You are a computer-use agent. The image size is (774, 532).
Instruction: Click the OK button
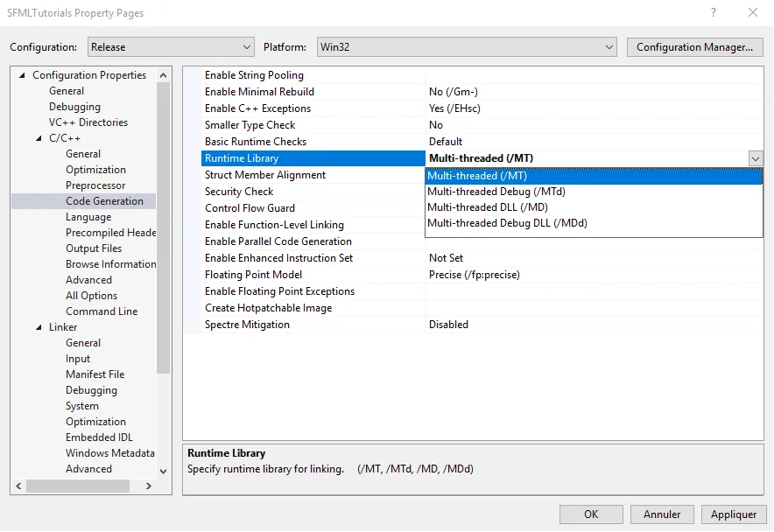[x=591, y=514]
